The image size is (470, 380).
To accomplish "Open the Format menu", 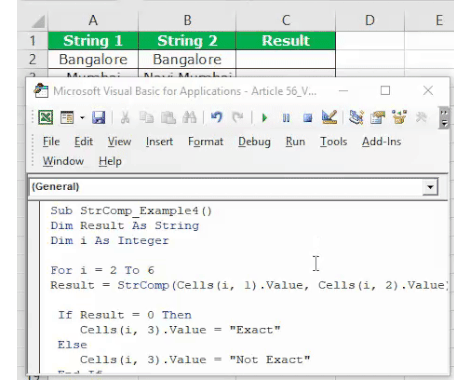I will pos(206,142).
